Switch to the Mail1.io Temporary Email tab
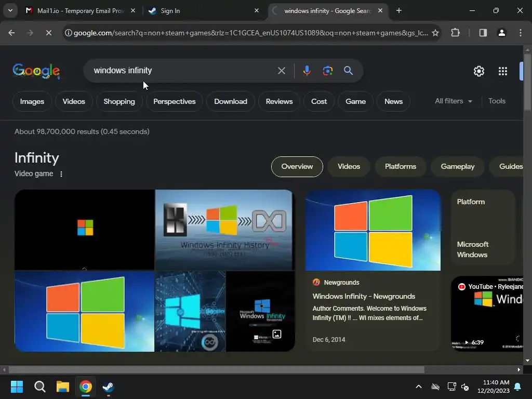This screenshot has width=532, height=399. pos(81,11)
